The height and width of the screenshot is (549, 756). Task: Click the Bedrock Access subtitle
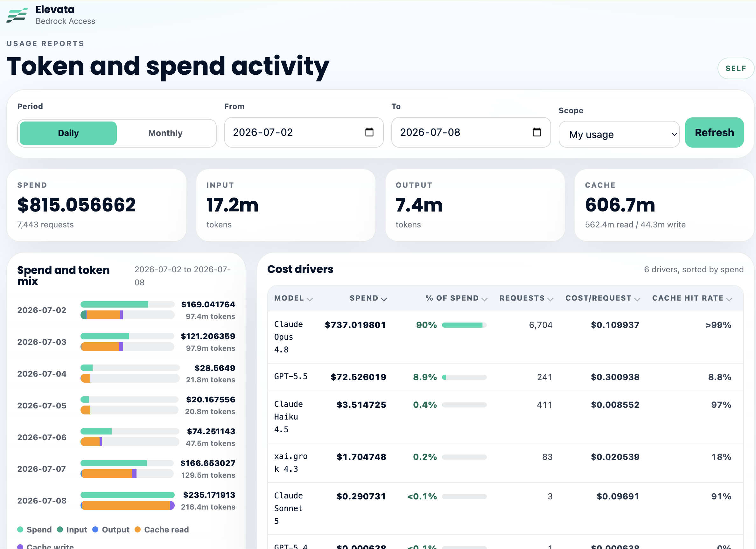[x=65, y=21]
